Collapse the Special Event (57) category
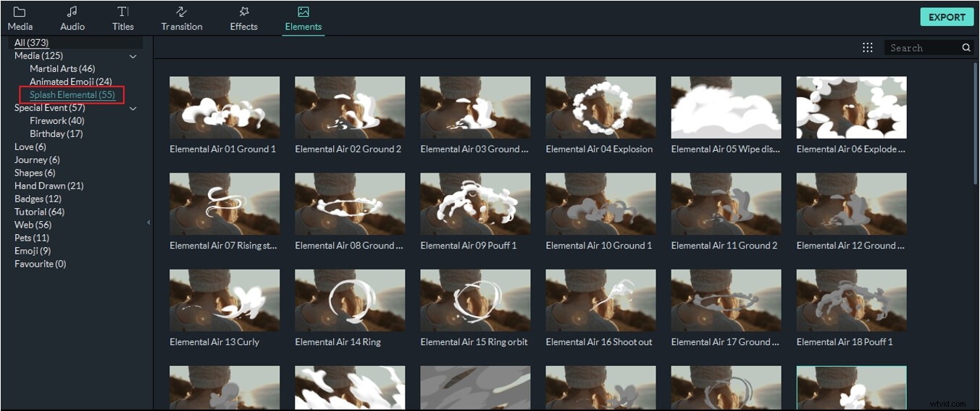The image size is (980, 411). 133,108
